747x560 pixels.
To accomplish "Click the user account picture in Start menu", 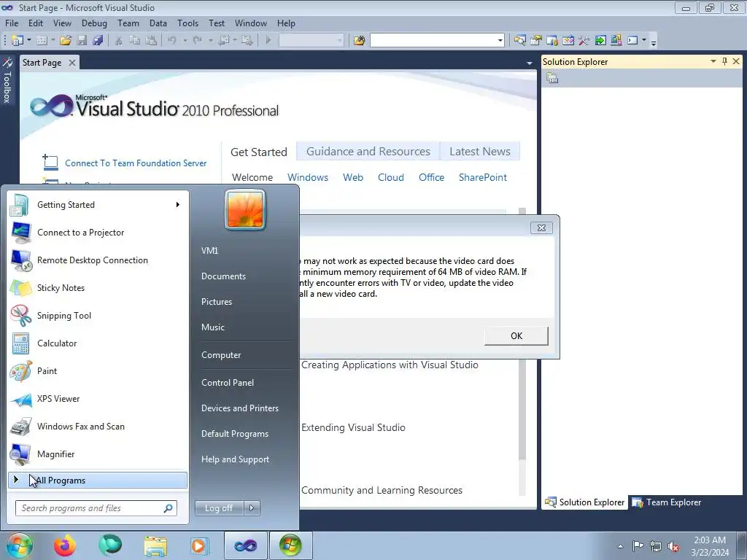I will click(x=245, y=209).
